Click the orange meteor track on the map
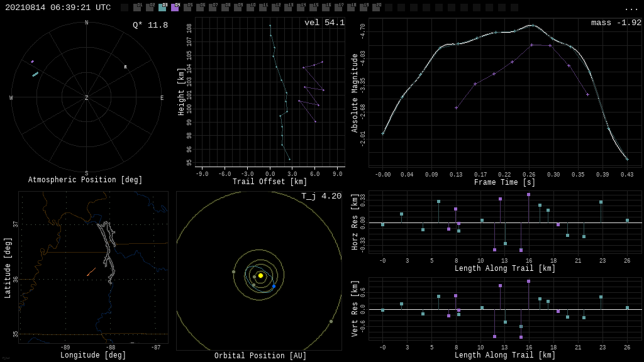The height and width of the screenshot is (362, 644). point(91,271)
